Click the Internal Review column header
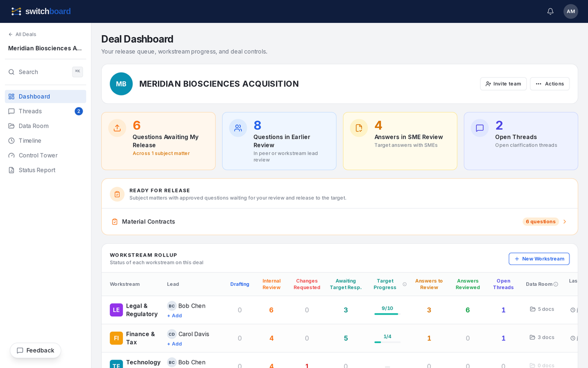The image size is (588, 368). [272, 284]
